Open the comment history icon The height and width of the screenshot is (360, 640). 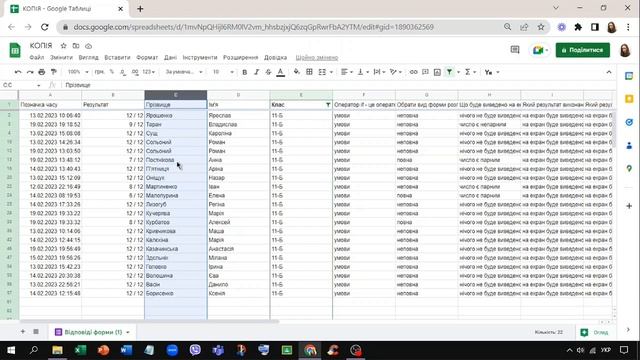515,50
